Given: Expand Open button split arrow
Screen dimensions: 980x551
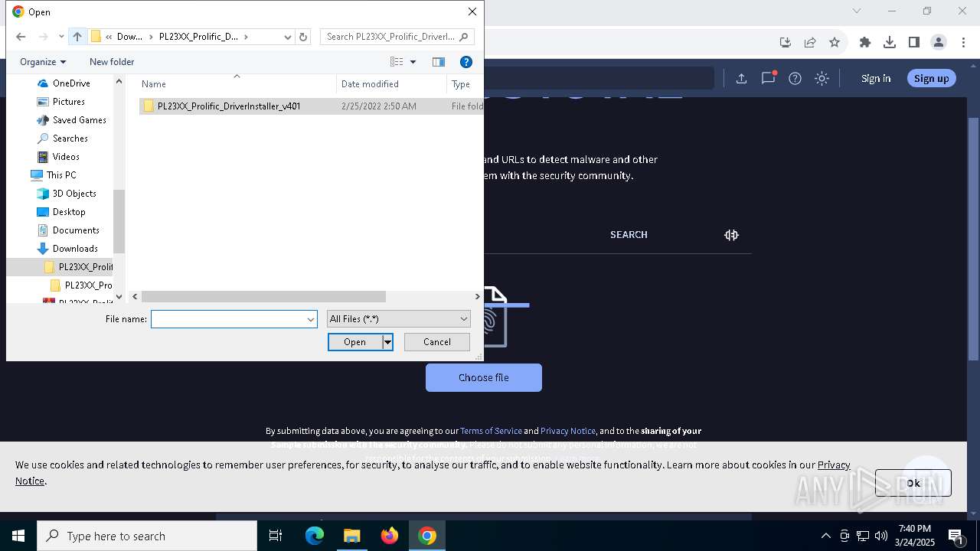Looking at the screenshot, I should pyautogui.click(x=387, y=342).
